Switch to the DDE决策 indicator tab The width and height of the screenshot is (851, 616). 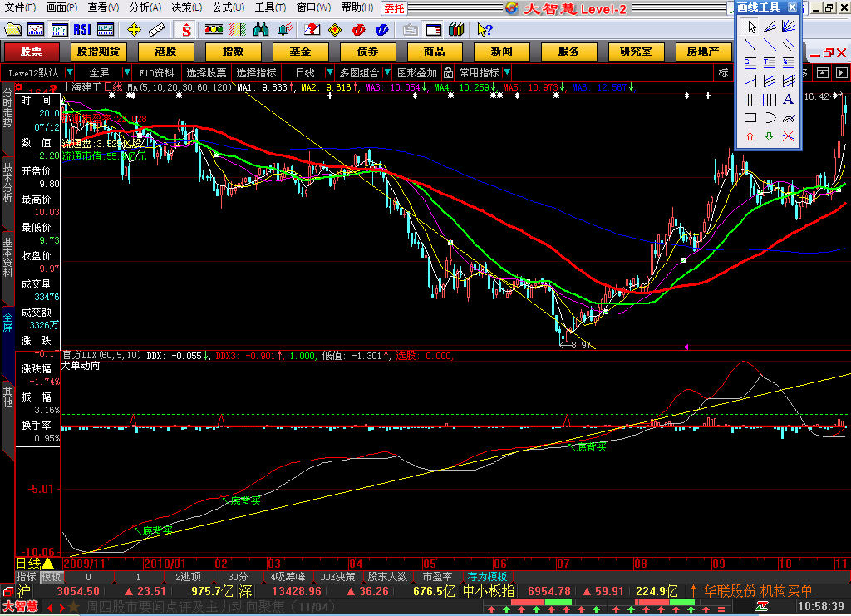(337, 576)
